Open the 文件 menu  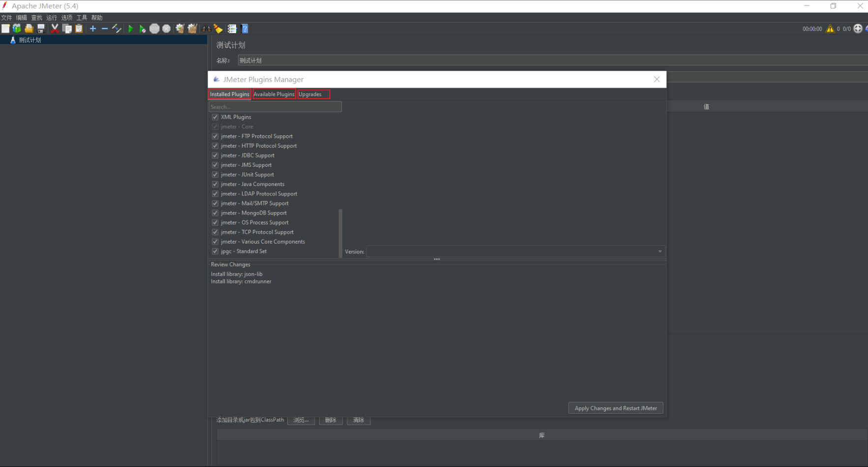click(x=6, y=18)
